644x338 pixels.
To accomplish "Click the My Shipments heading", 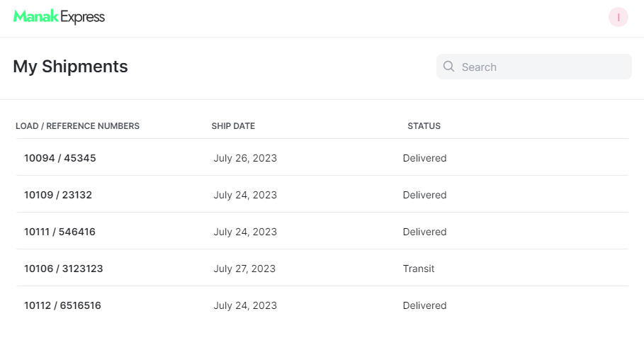I will [70, 67].
